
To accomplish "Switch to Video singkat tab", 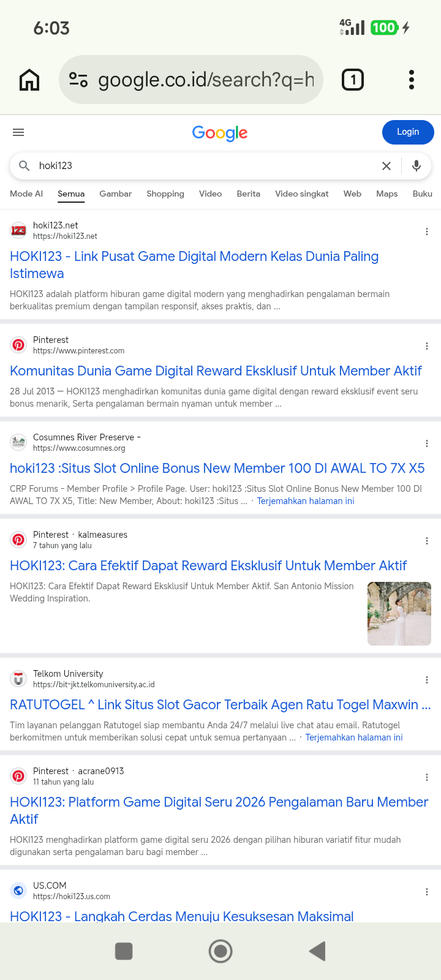I will pos(302,194).
